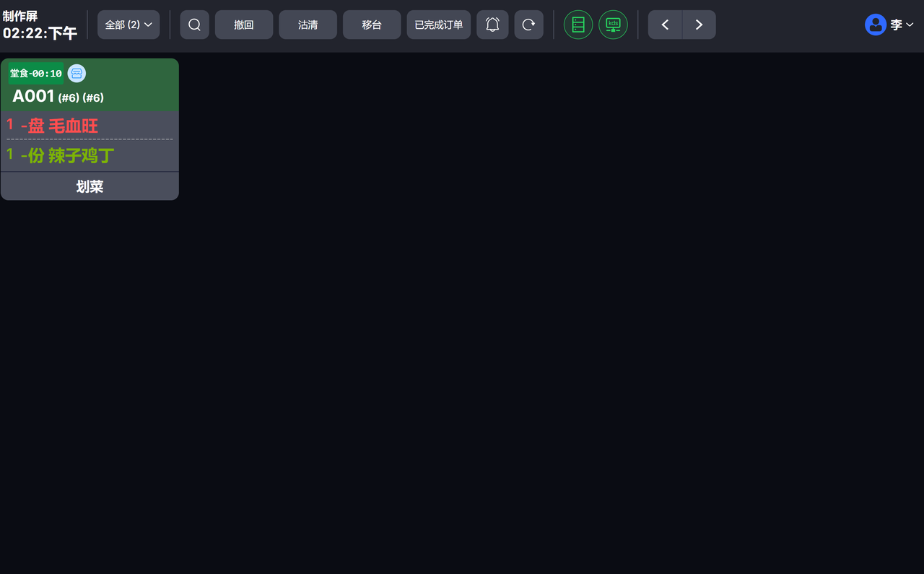Refresh orders with the reload icon

(x=528, y=25)
